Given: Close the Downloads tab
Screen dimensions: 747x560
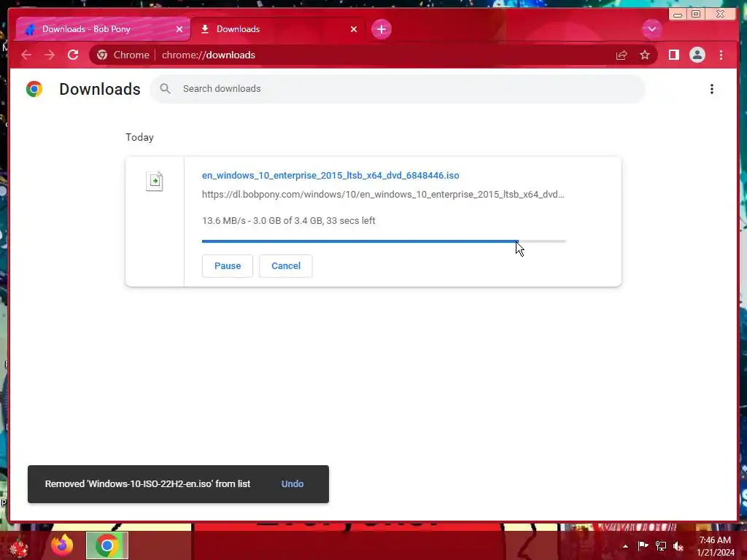Looking at the screenshot, I should 354,29.
